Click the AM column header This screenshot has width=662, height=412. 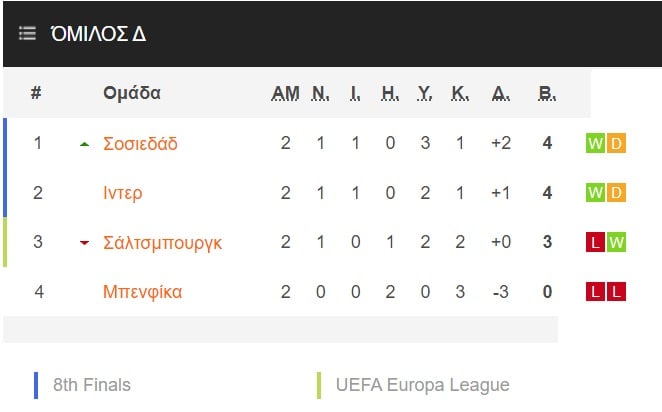pyautogui.click(x=285, y=93)
